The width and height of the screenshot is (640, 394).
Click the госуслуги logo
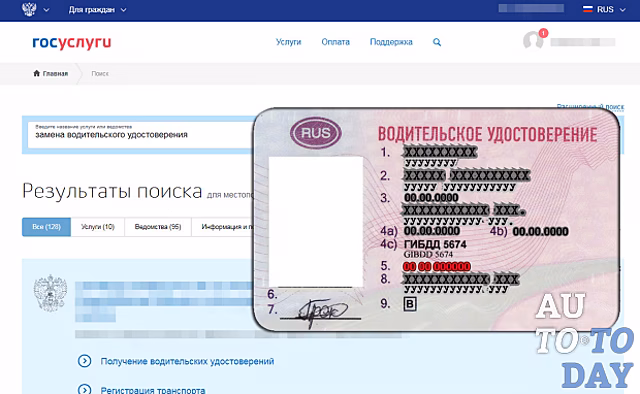[71, 42]
